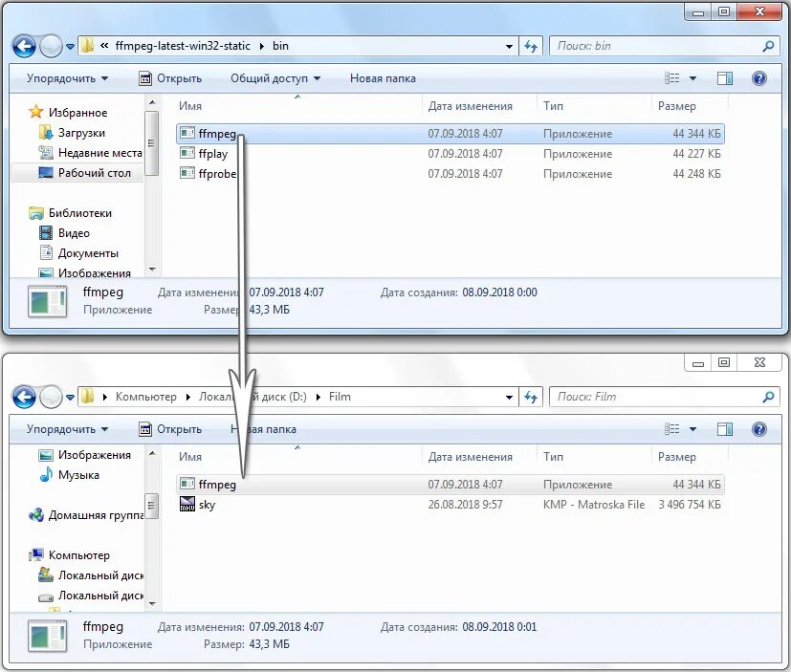Select Компьютер in Film window sidebar

point(70,555)
